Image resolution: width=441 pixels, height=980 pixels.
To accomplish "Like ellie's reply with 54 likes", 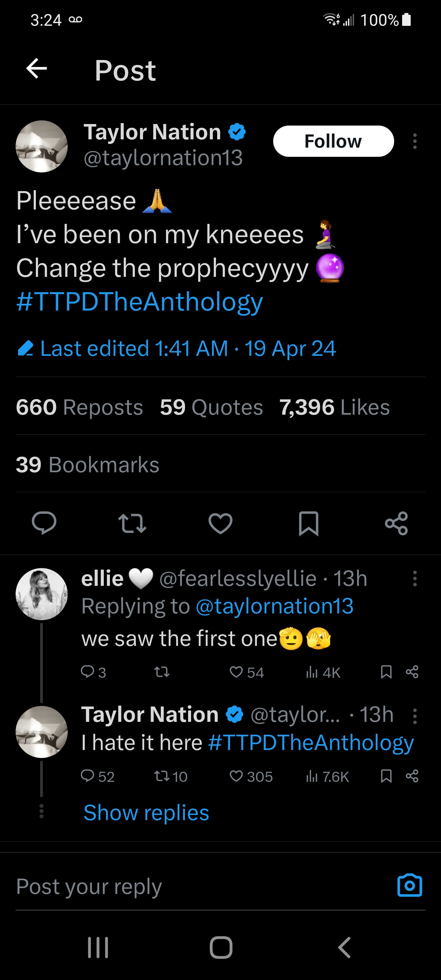I will [237, 672].
